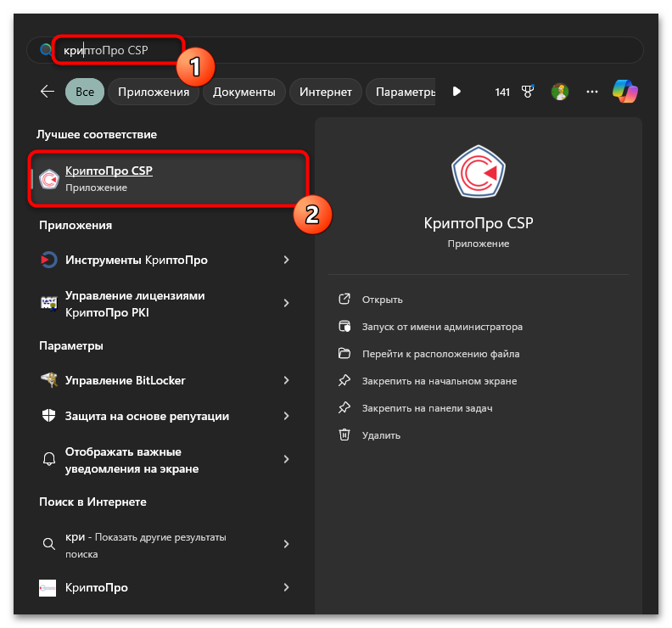Viewport: 672px width, 628px height.
Task: Launch Copilot via the colorful icon
Action: pyautogui.click(x=624, y=92)
